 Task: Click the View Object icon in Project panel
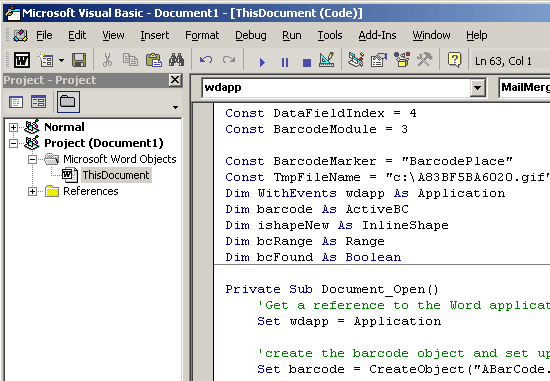pos(38,102)
